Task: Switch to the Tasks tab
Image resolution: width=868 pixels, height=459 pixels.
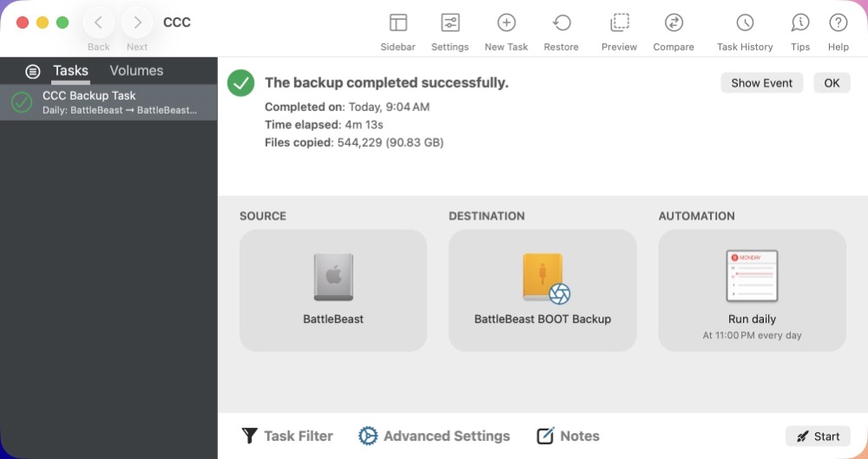Action: pos(70,71)
